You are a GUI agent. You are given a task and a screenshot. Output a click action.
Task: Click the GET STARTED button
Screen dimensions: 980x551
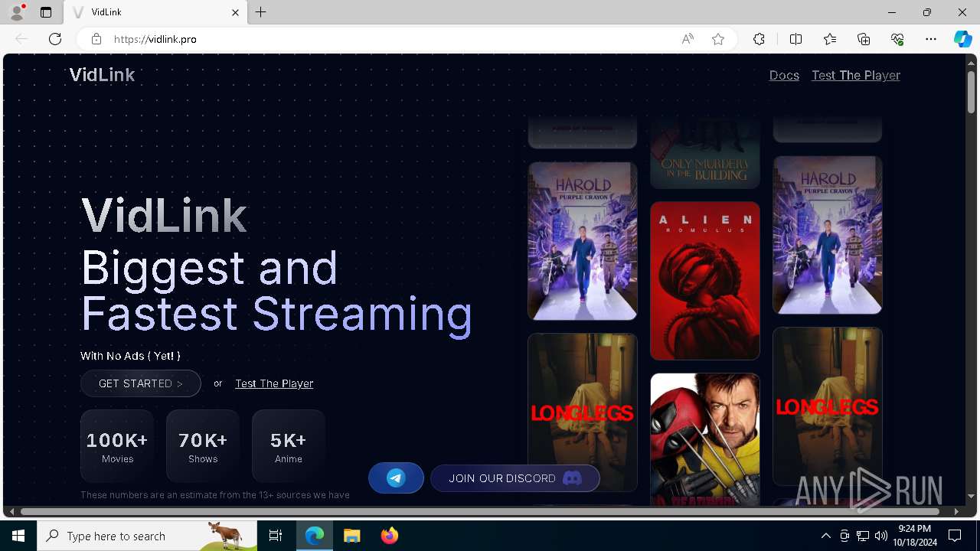click(141, 383)
